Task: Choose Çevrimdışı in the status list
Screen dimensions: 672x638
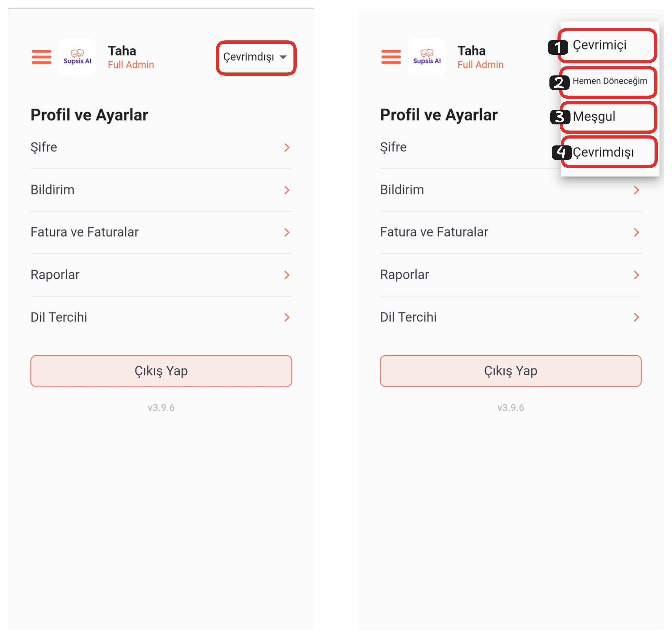Action: [x=608, y=152]
